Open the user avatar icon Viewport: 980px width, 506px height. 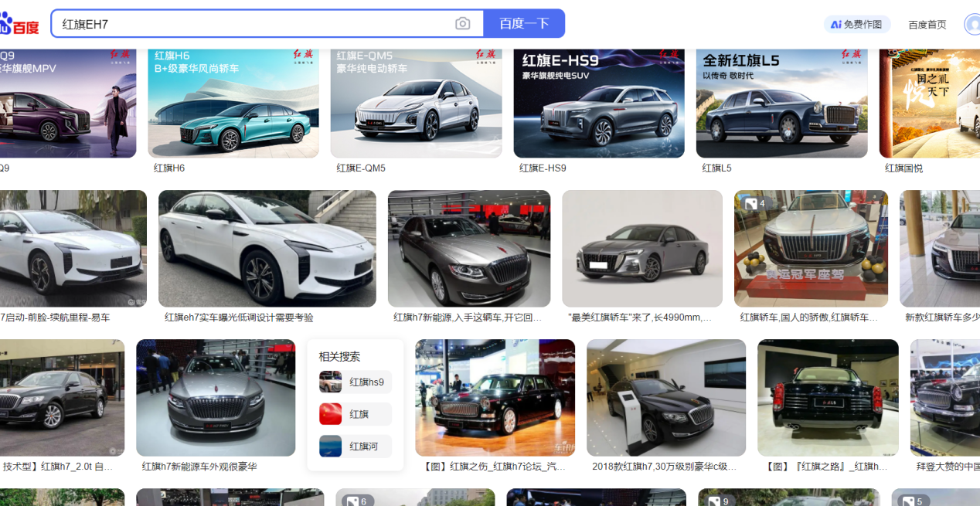coord(972,24)
